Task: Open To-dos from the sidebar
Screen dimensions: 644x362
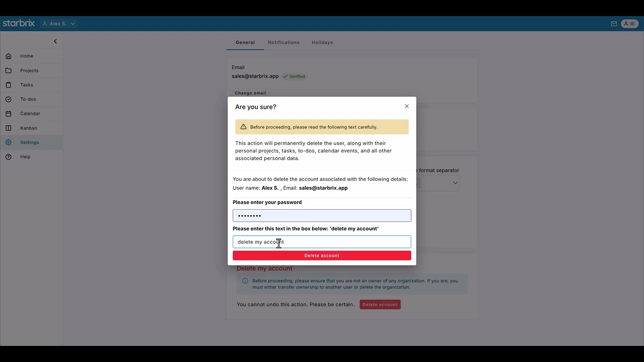Action: tap(28, 99)
